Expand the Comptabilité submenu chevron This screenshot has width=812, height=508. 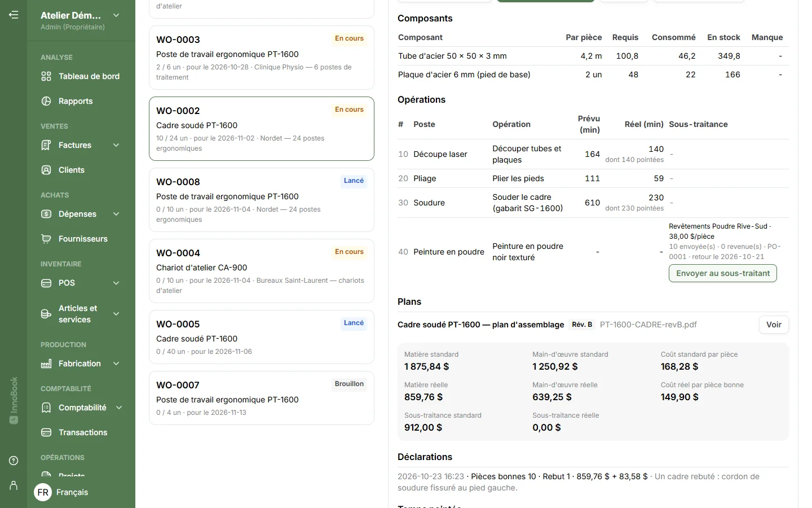coord(119,408)
